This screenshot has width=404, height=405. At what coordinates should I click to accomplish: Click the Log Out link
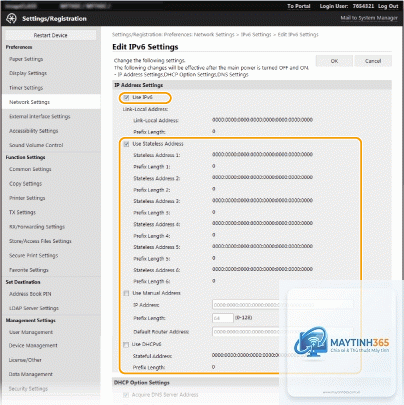(388, 6)
